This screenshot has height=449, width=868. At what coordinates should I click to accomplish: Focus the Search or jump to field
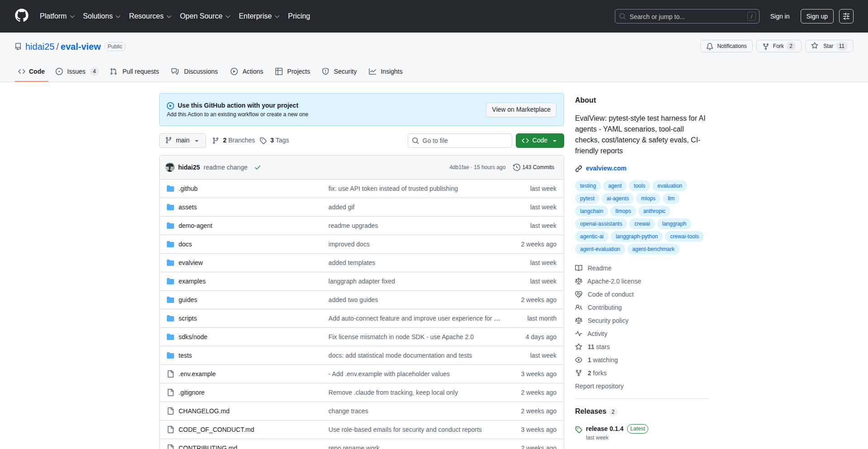pos(687,16)
